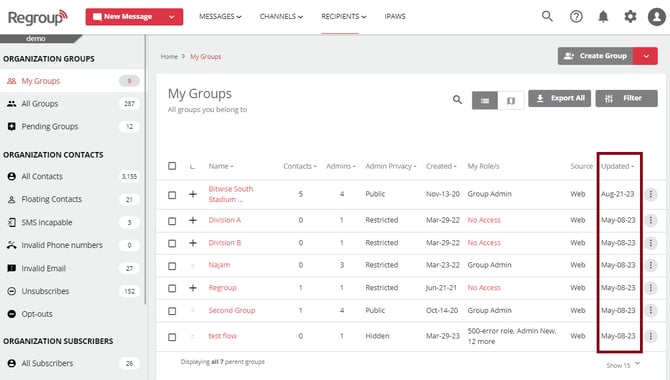Select all groups header checkbox
Image resolution: width=670 pixels, height=380 pixels.
172,166
